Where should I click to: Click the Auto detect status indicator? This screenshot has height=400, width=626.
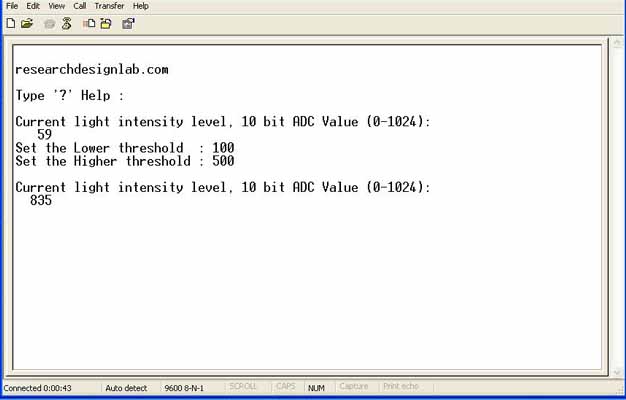[x=128, y=387]
